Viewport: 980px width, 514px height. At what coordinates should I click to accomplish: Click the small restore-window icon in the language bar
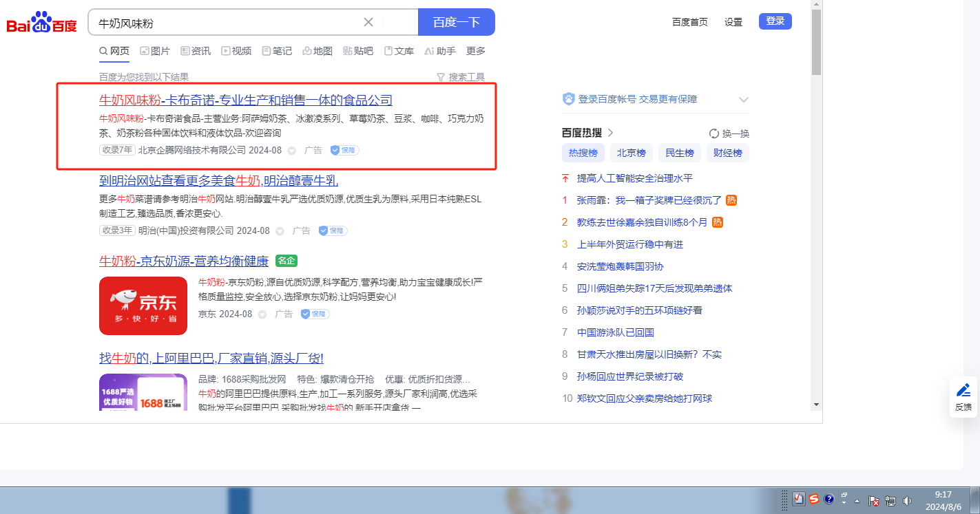coord(844,495)
